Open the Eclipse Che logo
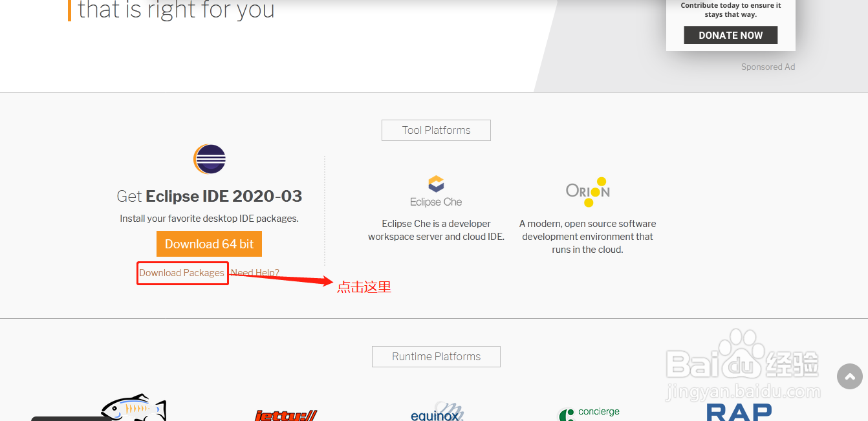868x421 pixels. [x=436, y=191]
